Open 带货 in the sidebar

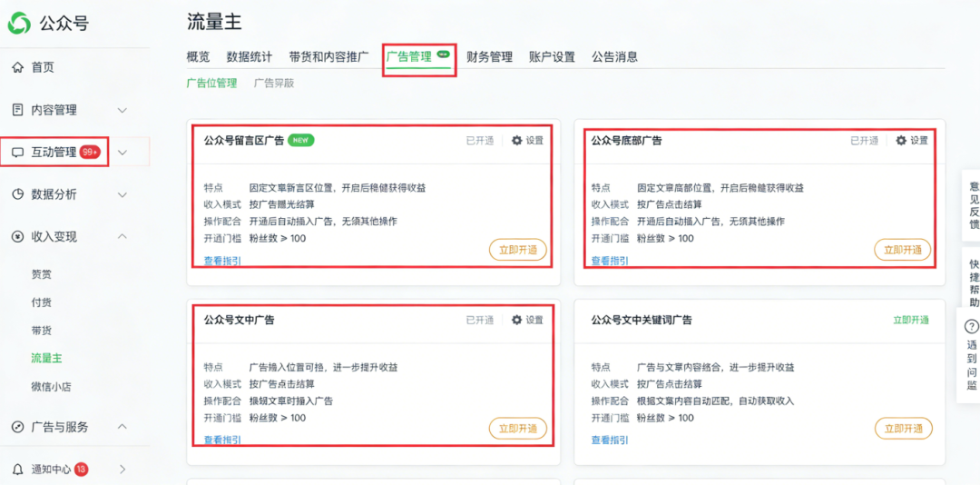[x=41, y=330]
